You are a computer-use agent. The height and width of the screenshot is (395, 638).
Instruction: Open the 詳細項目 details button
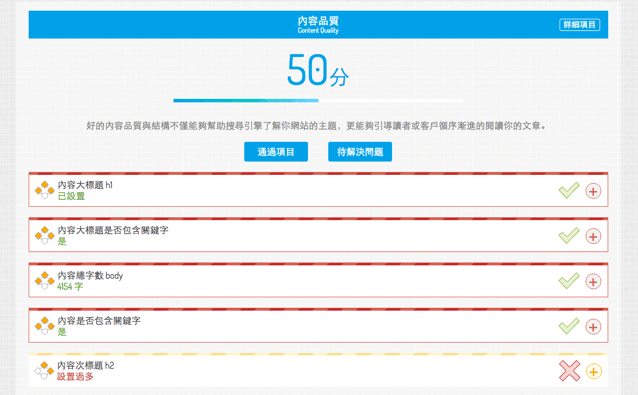(x=579, y=25)
